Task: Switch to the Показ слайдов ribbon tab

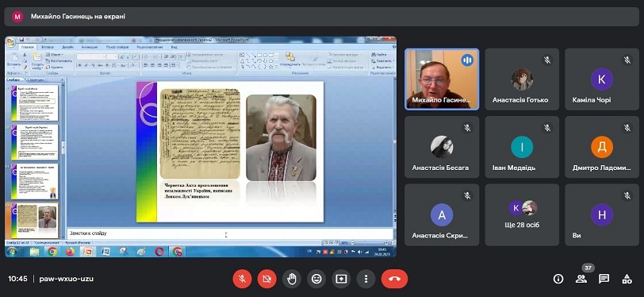Action: point(117,47)
